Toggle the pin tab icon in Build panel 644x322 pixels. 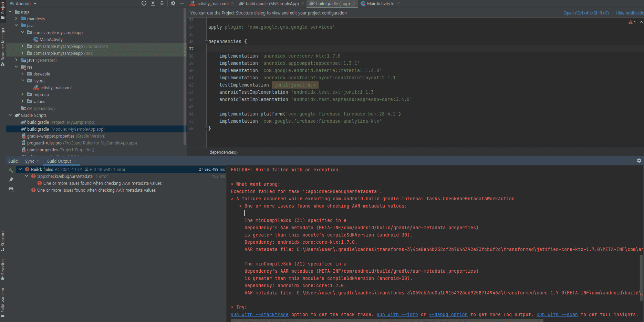coord(11,180)
